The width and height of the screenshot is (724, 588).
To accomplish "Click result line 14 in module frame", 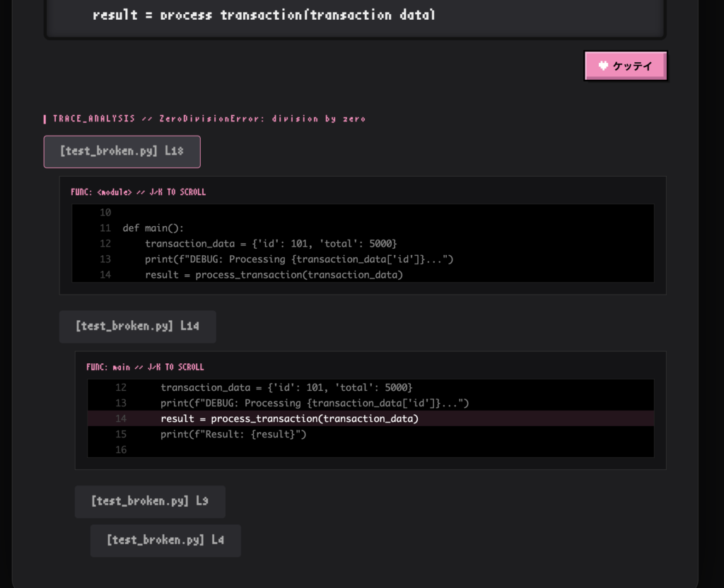I will (274, 275).
